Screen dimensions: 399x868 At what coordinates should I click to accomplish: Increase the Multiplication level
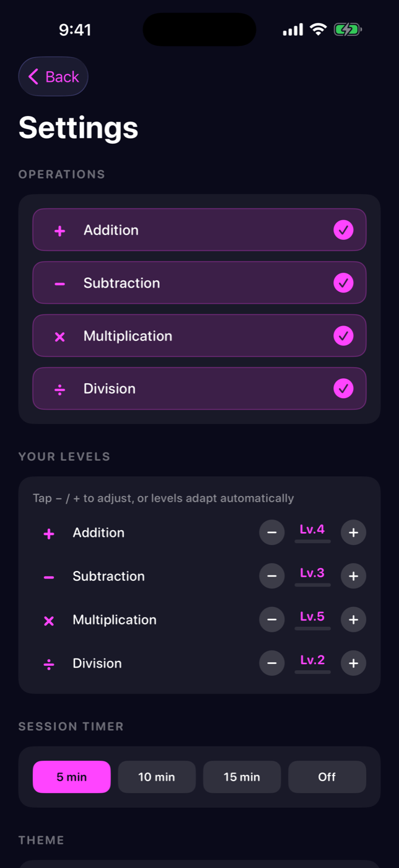353,619
